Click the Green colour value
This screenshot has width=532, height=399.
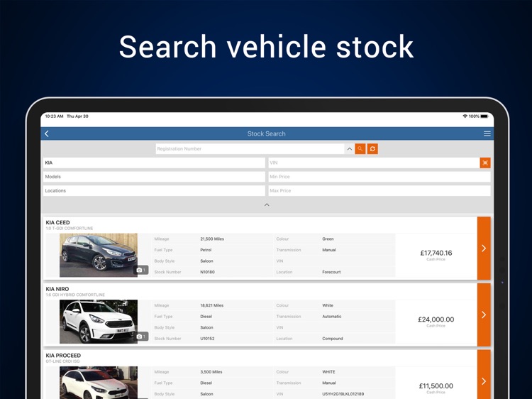pos(328,239)
